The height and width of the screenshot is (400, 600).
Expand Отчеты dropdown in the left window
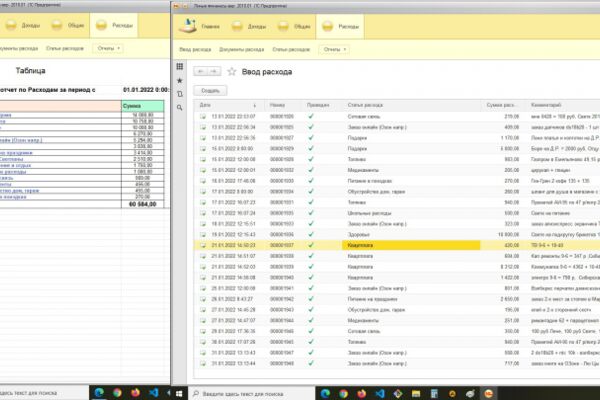click(x=108, y=48)
